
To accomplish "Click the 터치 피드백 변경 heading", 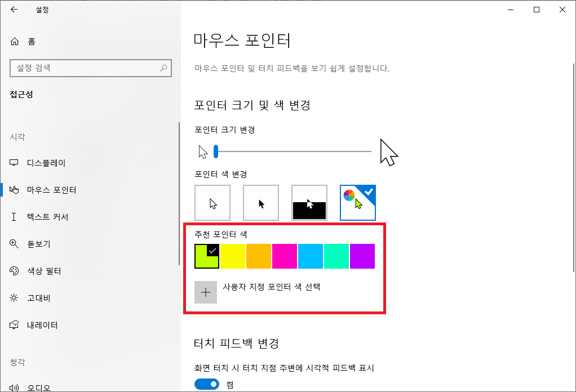I will (x=236, y=343).
